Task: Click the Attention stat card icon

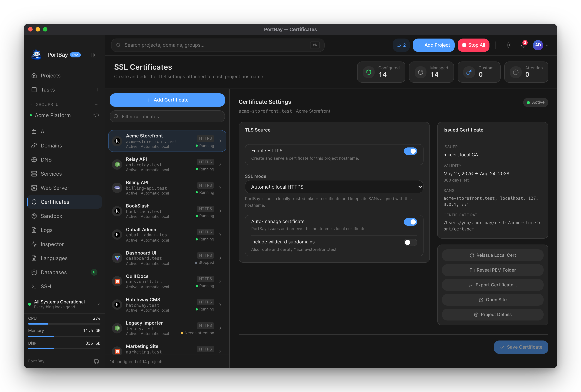Action: (515, 72)
